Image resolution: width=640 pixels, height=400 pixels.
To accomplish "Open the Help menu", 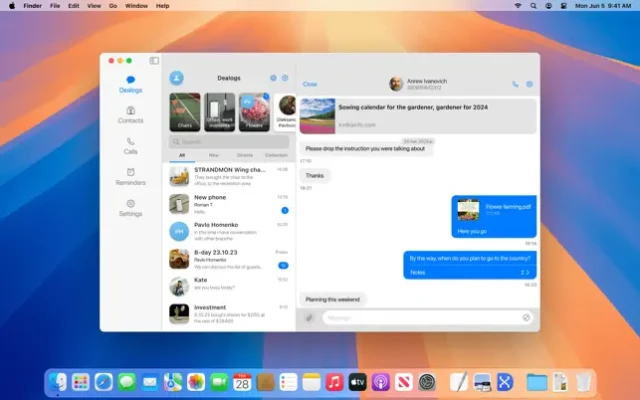I will (162, 6).
